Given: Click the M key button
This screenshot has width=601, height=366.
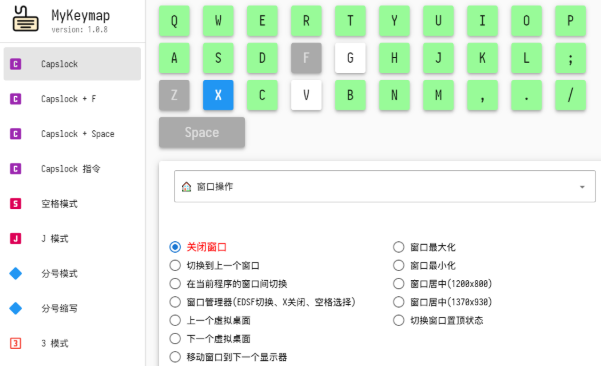Looking at the screenshot, I should click(438, 95).
